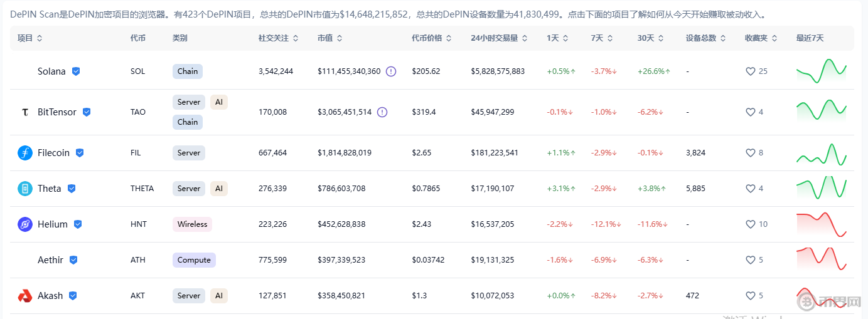Add Filecoin to favorites via heart
The height and width of the screenshot is (319, 868).
click(x=750, y=153)
